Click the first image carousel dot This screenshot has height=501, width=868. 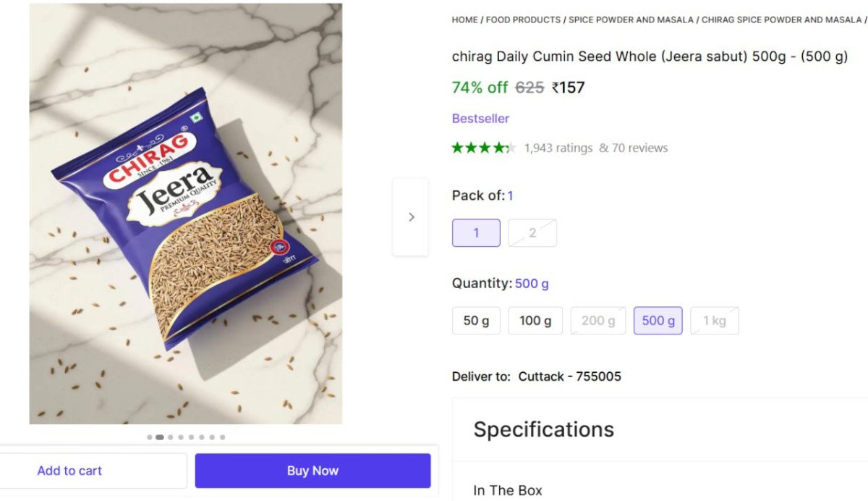[150, 437]
